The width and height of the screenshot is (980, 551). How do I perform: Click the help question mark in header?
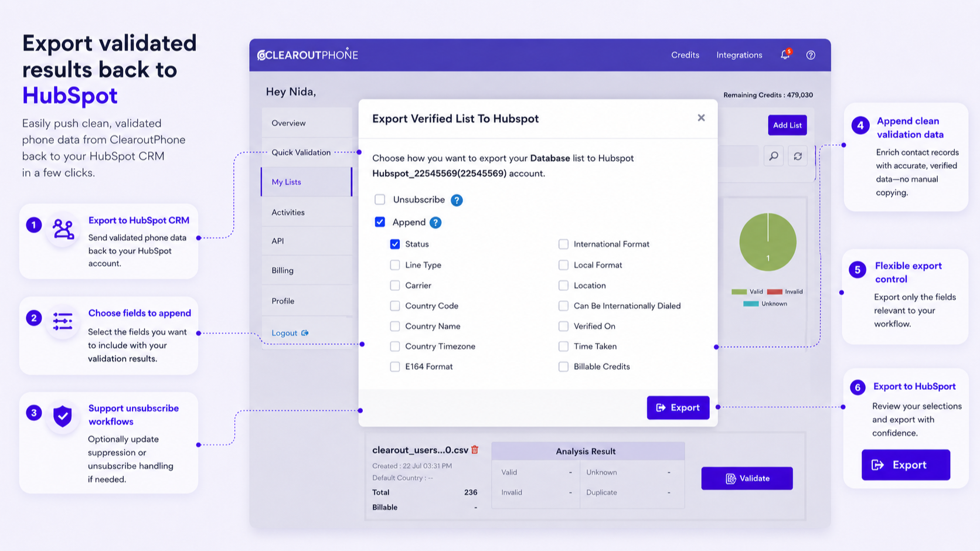coord(811,55)
